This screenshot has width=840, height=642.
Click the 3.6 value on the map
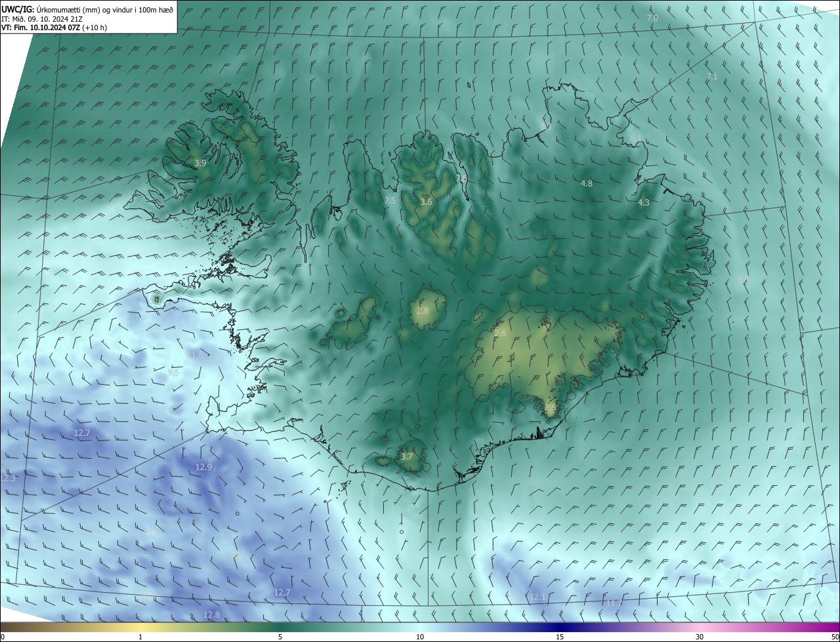tap(426, 202)
